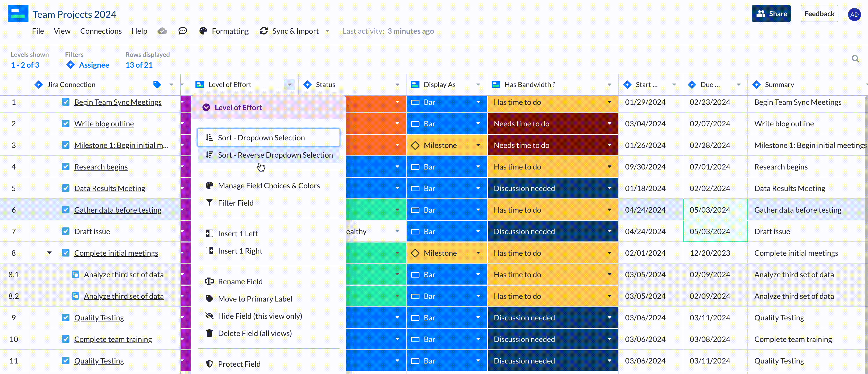Open the Status column header dropdown
Viewport: 868px width, 374px height.
point(397,85)
